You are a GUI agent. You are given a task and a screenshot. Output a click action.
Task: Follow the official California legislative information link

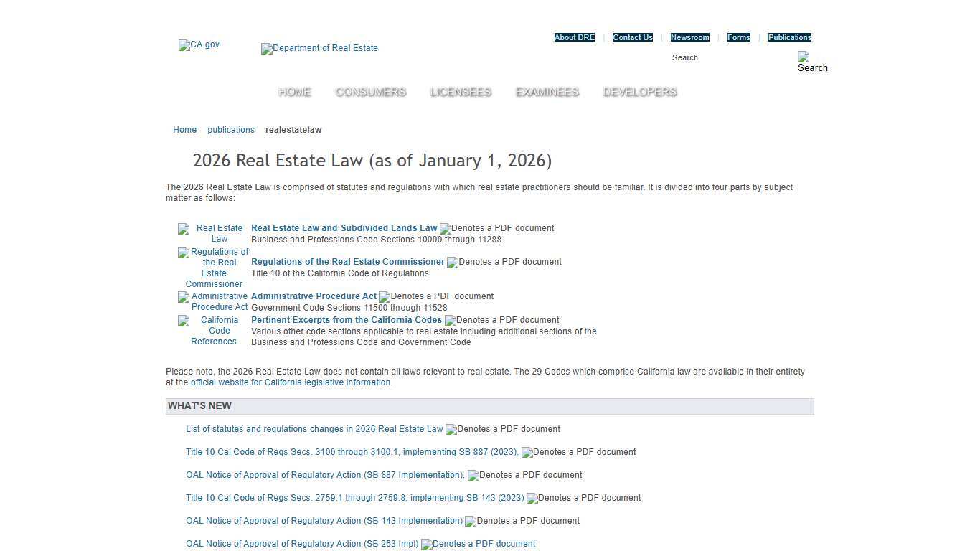290,382
